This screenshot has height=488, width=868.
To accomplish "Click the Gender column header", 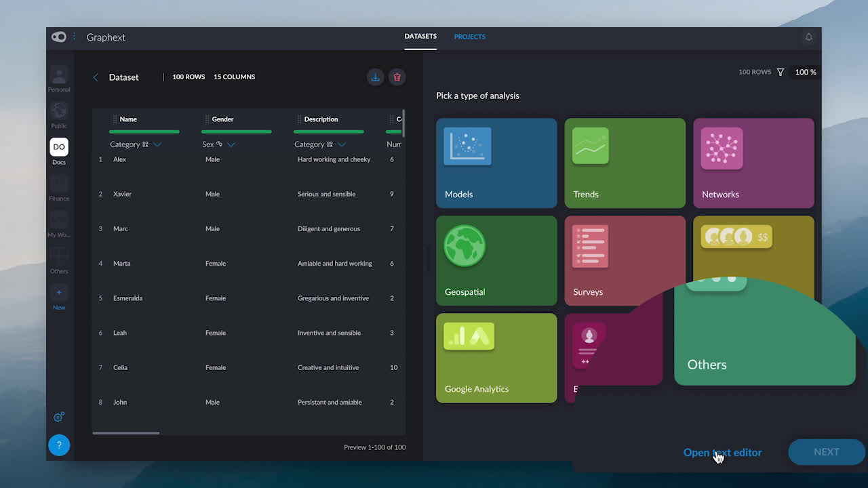I will tap(222, 119).
